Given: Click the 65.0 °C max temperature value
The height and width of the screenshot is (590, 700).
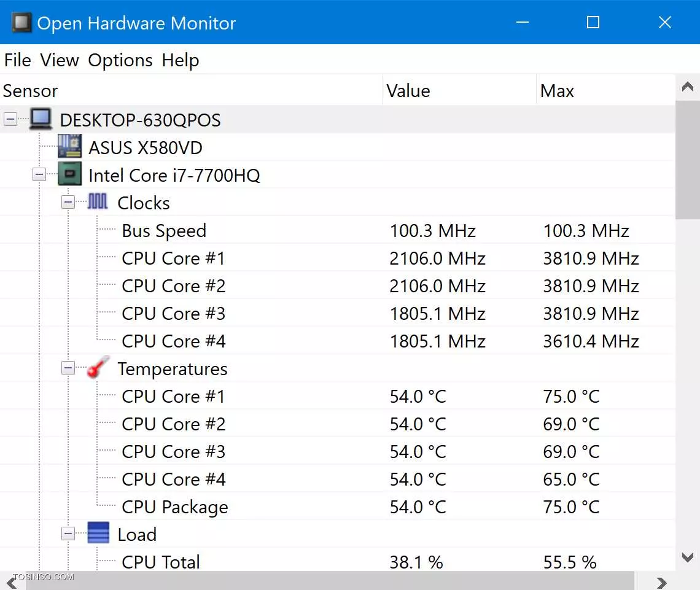Looking at the screenshot, I should pos(571,479).
